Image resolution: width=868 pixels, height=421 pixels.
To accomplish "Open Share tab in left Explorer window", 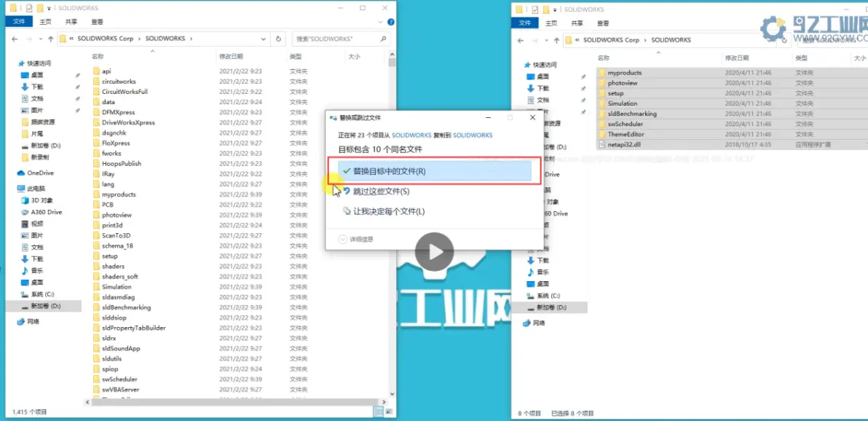I will [71, 22].
